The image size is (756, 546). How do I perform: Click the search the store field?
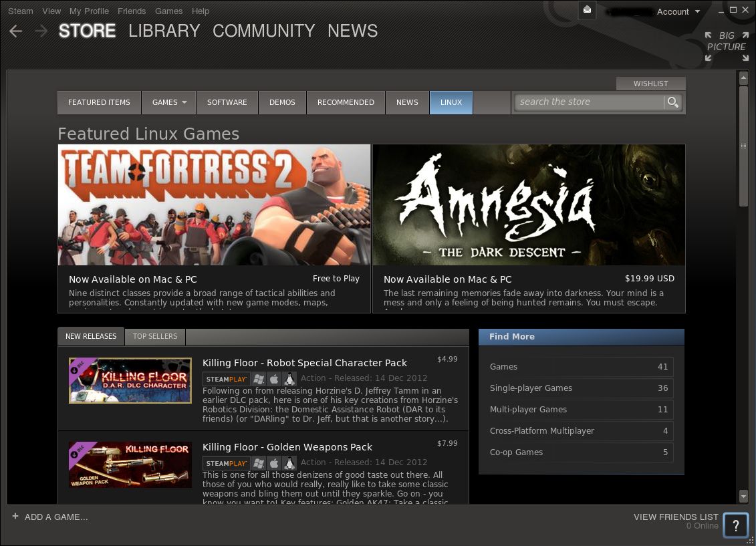[588, 102]
